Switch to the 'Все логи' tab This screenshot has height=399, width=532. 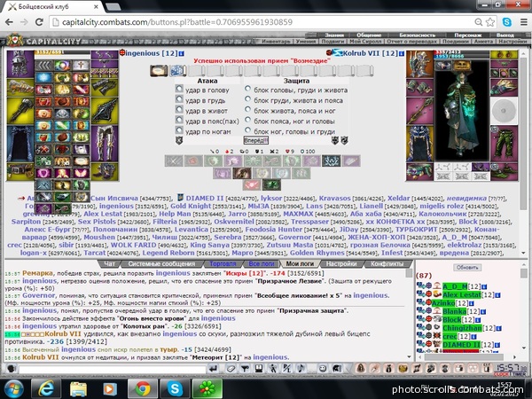[262, 263]
